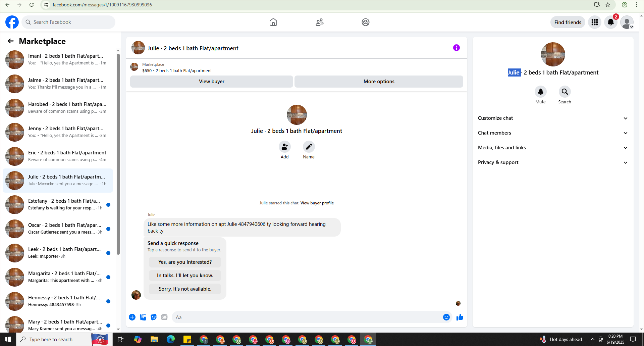Open the emoji picker in message box

[446, 317]
